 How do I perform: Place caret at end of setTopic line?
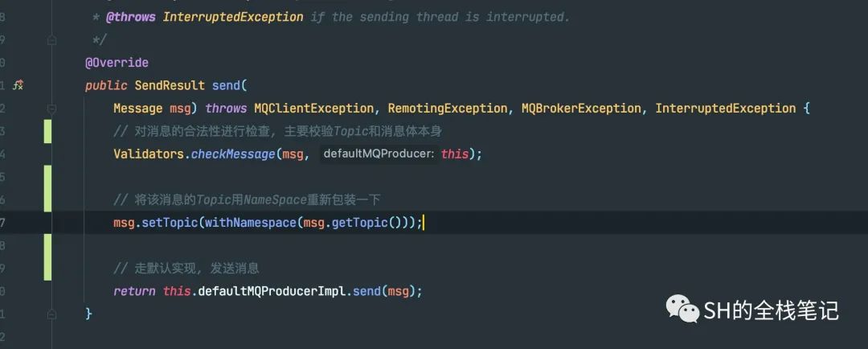(x=424, y=223)
